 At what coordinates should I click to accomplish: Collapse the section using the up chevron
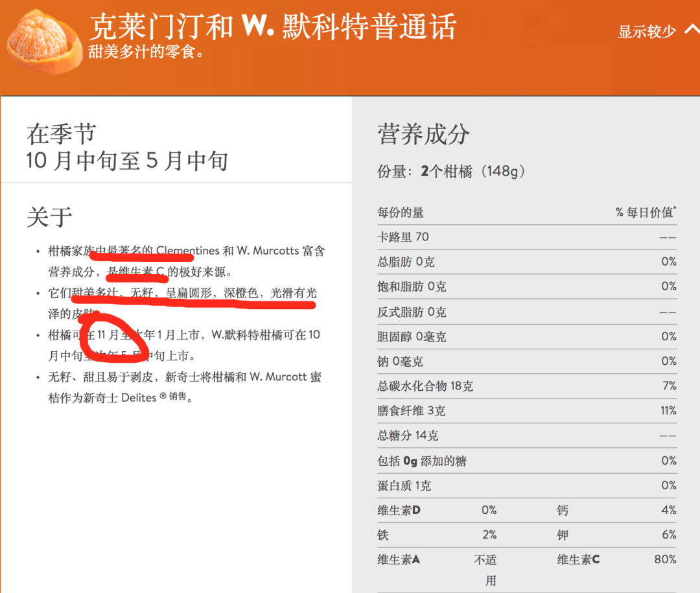[692, 30]
